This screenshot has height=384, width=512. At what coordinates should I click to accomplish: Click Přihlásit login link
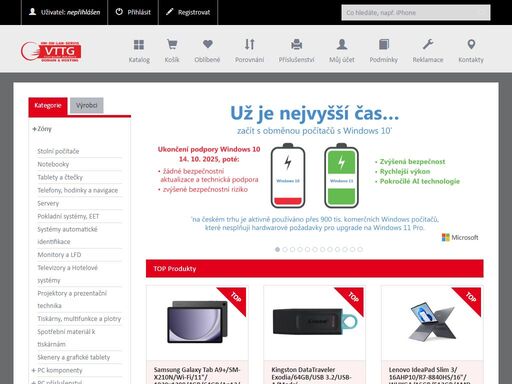pos(139,12)
